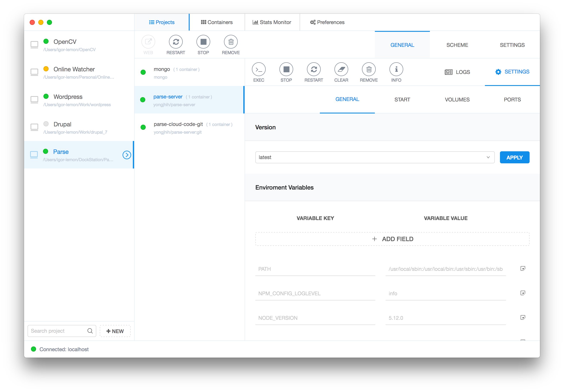The width and height of the screenshot is (564, 392).
Task: Click the CLEAR eraser icon
Action: [341, 69]
